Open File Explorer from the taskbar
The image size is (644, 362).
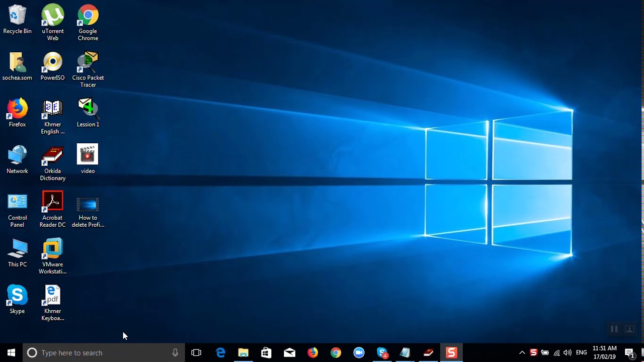click(x=244, y=352)
